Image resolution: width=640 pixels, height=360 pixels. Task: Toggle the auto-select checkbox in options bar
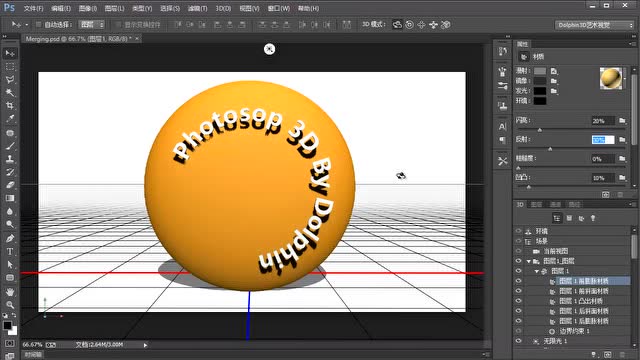pos(38,24)
